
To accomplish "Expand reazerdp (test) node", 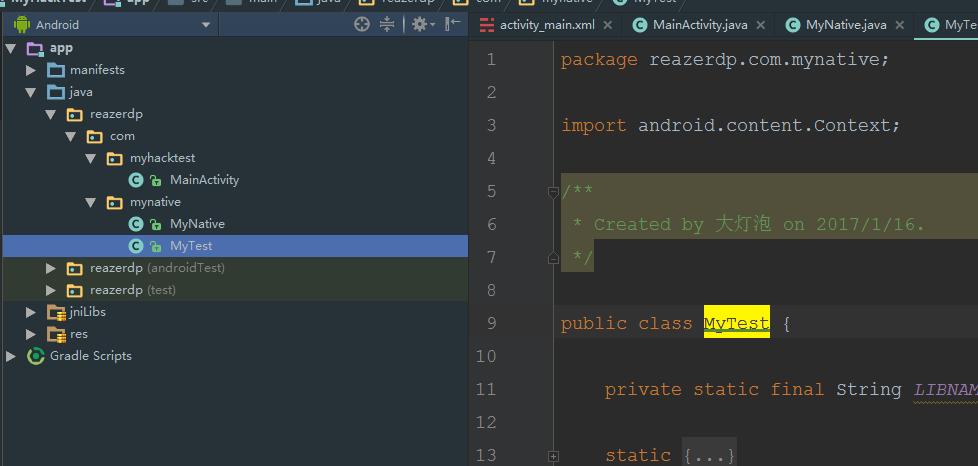I will [x=51, y=290].
